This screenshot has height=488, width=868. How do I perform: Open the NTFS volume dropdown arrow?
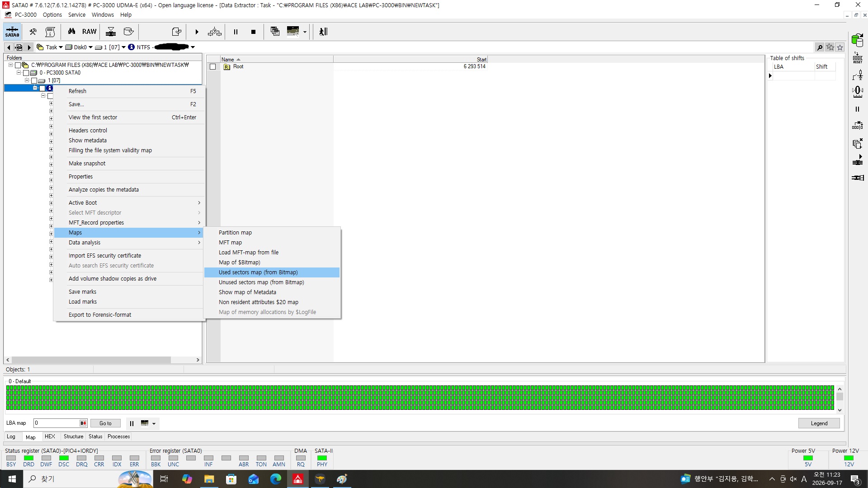tap(193, 47)
